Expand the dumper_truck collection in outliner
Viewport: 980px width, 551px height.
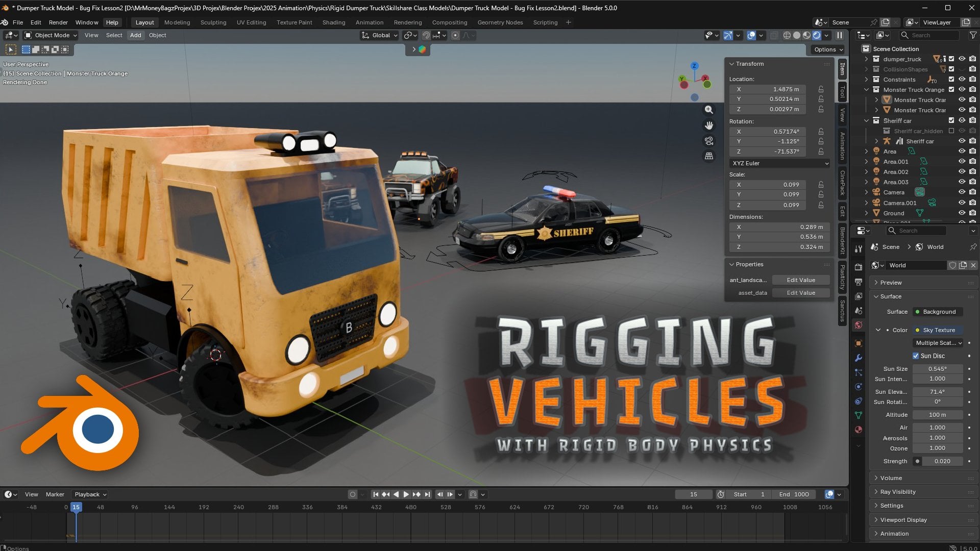tap(866, 59)
